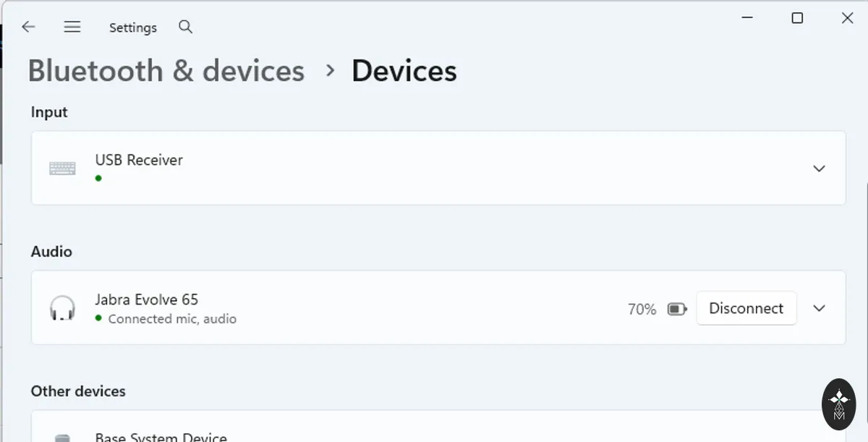Navigate to Bluetooth & devices breadcrumb
The width and height of the screenshot is (868, 442).
click(x=166, y=71)
